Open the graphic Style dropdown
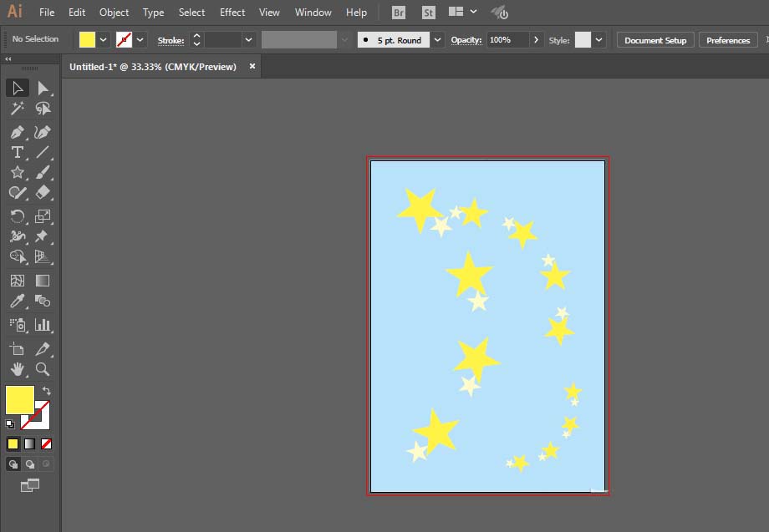The image size is (769, 532). 598,40
